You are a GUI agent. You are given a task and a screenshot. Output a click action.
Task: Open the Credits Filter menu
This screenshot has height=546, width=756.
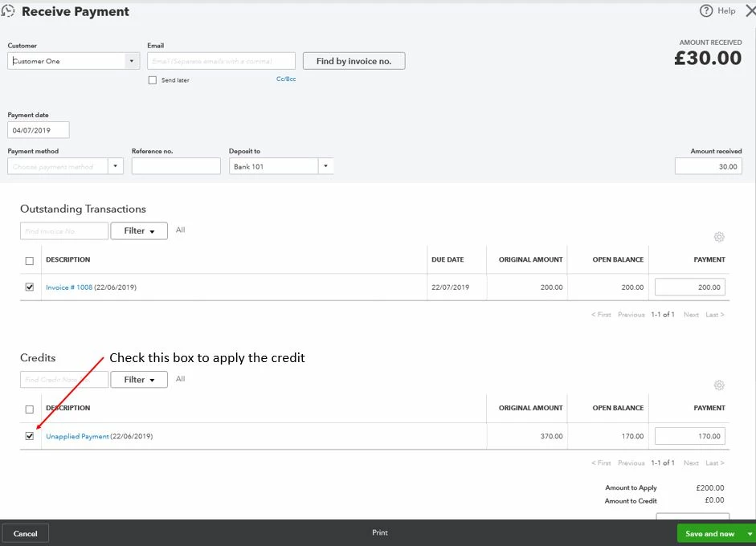click(139, 379)
